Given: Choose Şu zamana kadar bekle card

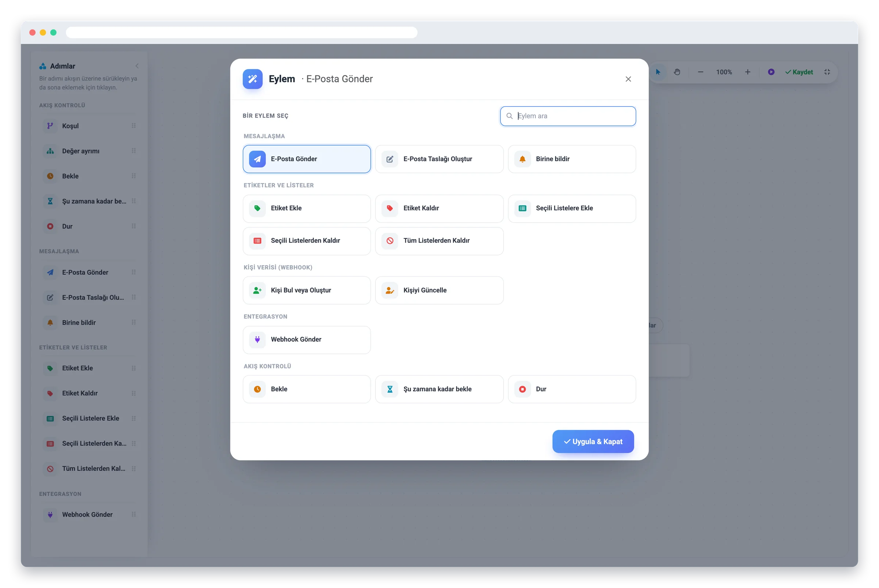Looking at the screenshot, I should click(x=439, y=389).
